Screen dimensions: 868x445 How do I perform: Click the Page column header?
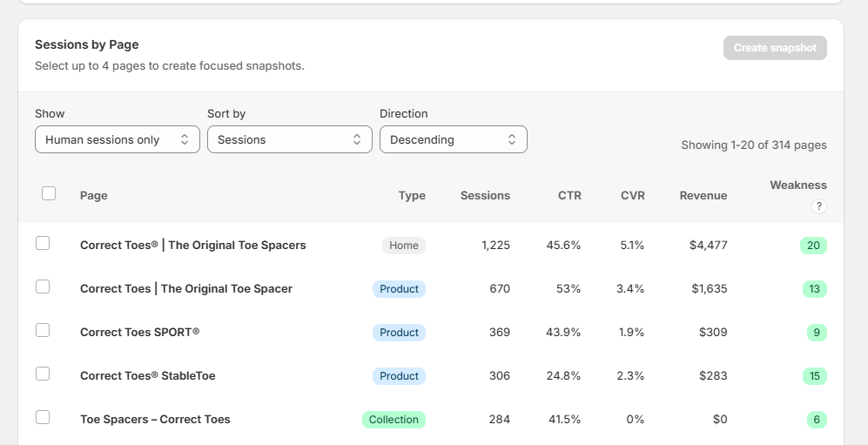[x=93, y=195]
